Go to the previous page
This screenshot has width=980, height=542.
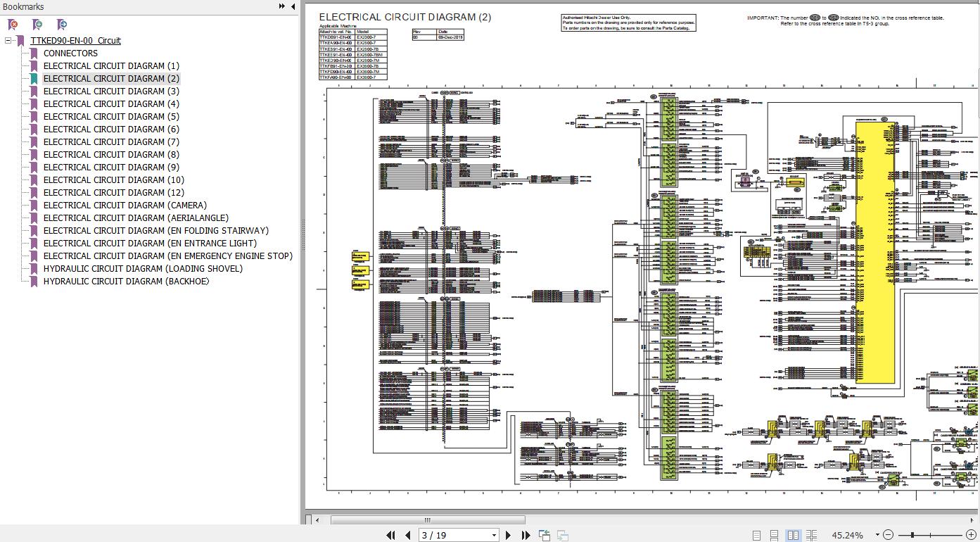click(407, 536)
